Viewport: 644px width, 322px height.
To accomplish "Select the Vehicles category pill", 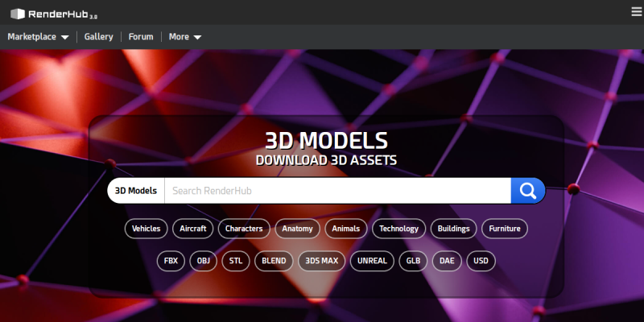I will tap(147, 229).
